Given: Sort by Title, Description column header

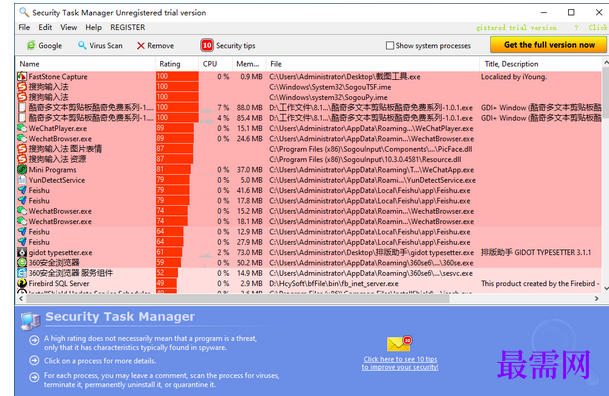Looking at the screenshot, I should 541,64.
